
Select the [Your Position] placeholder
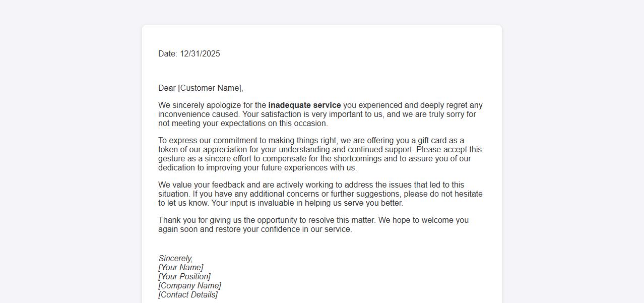[184, 277]
